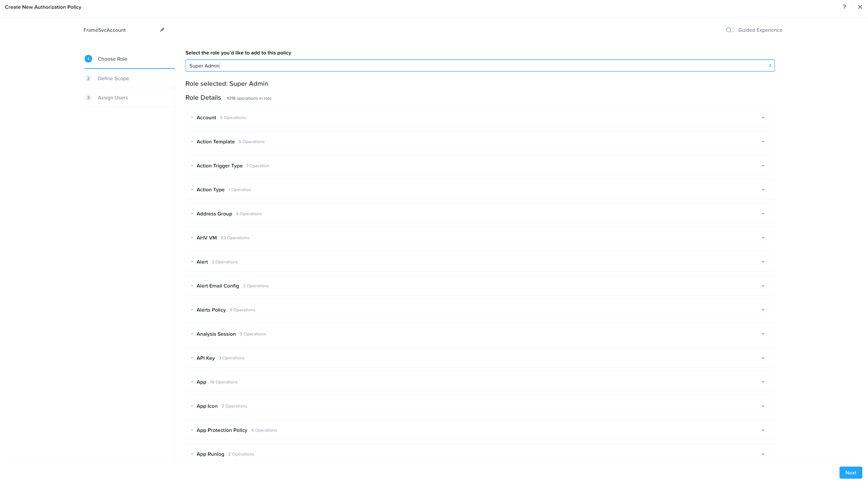Expand the Action Template chevron

click(x=763, y=141)
